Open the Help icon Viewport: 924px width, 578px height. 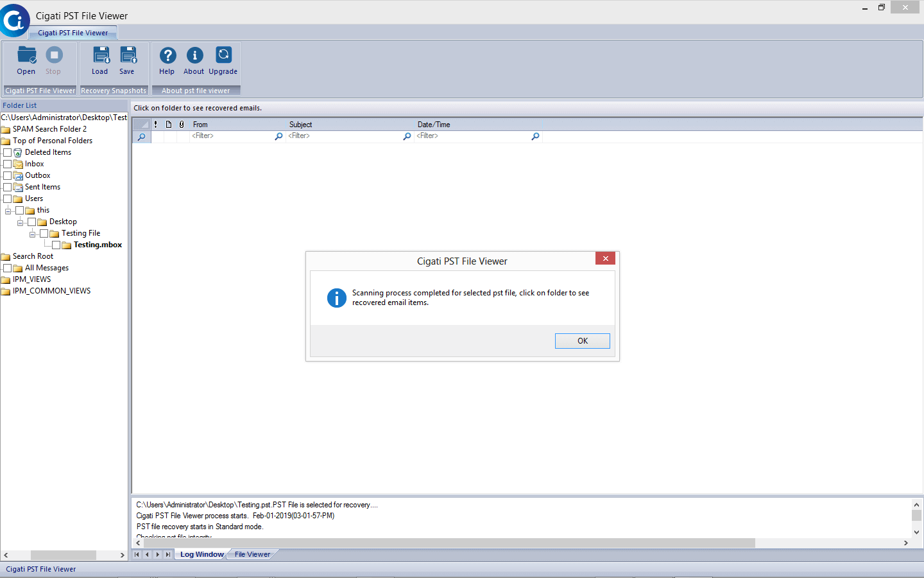click(x=167, y=55)
